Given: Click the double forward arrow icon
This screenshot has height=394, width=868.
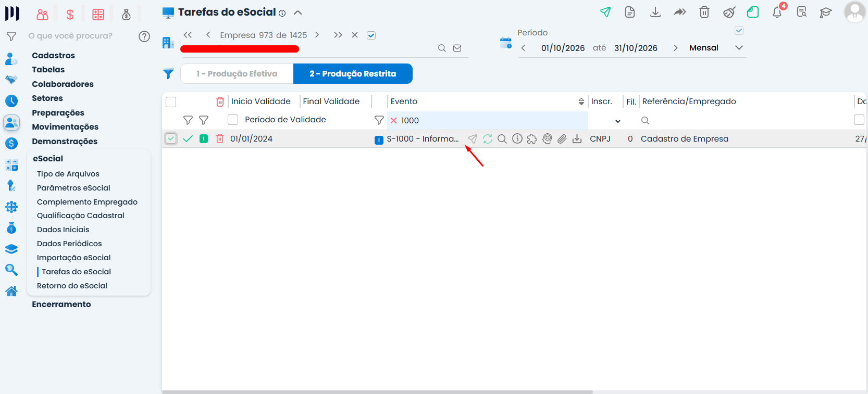Looking at the screenshot, I should pyautogui.click(x=680, y=12).
